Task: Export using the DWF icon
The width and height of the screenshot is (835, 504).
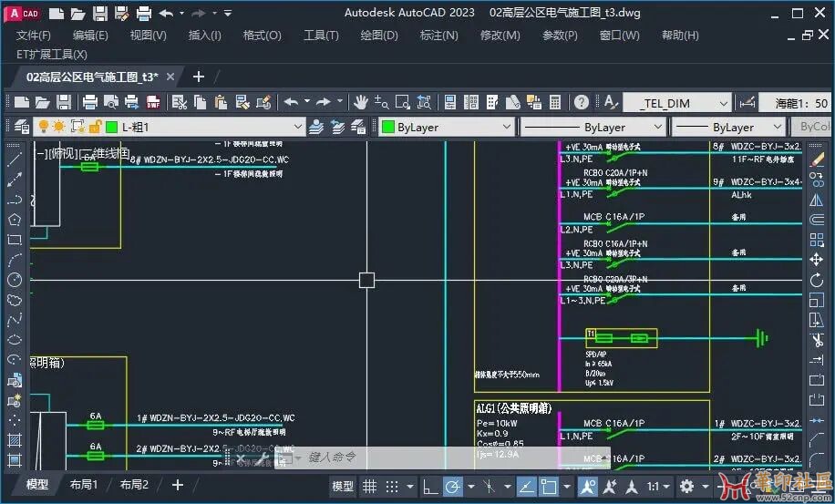Action: click(x=153, y=102)
